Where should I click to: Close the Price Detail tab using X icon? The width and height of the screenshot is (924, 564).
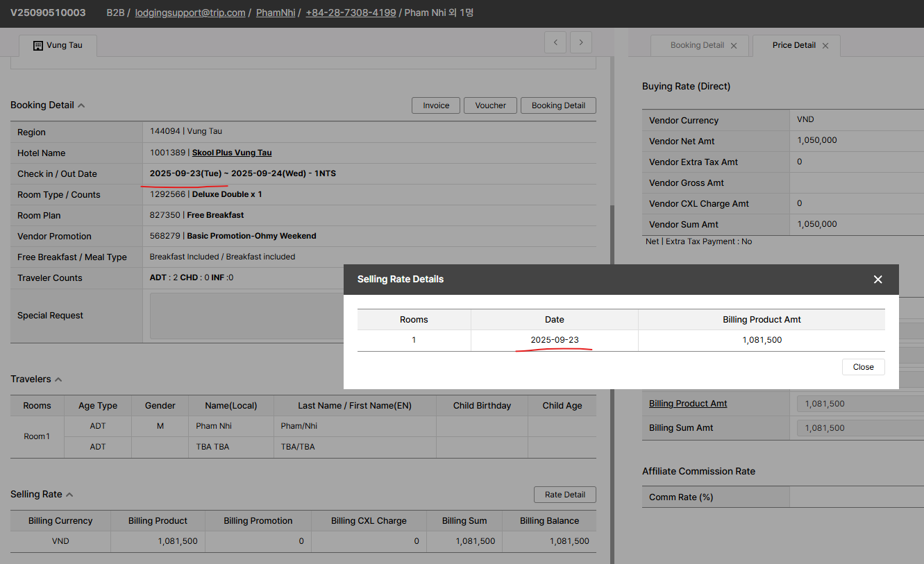click(825, 46)
